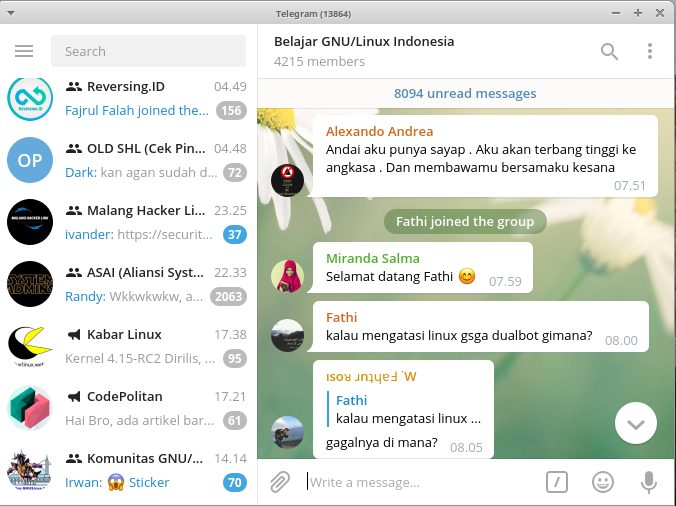Click 'kalau mengatasi linux gsga dualbot gimana?' message
This screenshot has height=506, width=676.
459,335
